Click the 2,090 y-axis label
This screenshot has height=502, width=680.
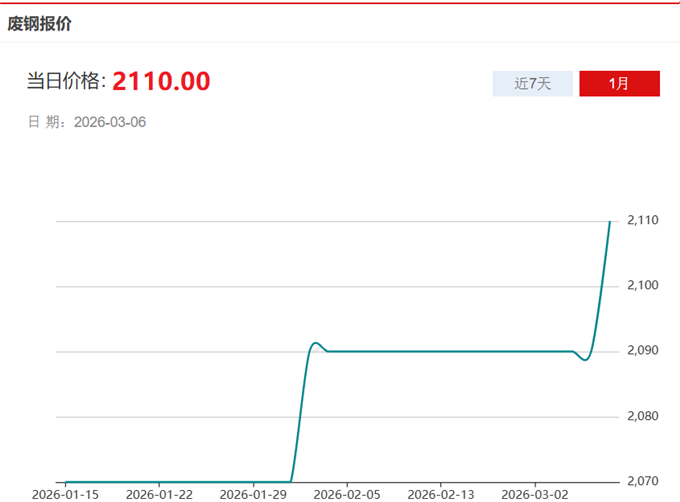pos(641,351)
